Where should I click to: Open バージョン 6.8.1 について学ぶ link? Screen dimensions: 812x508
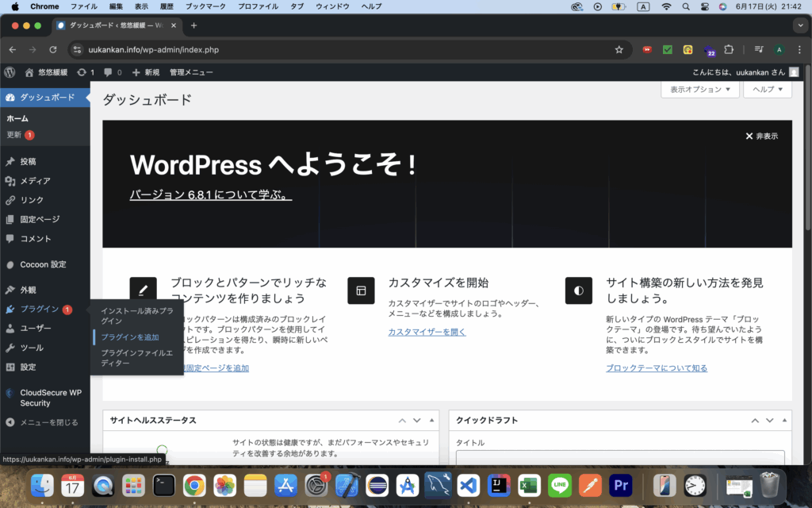[x=210, y=194]
